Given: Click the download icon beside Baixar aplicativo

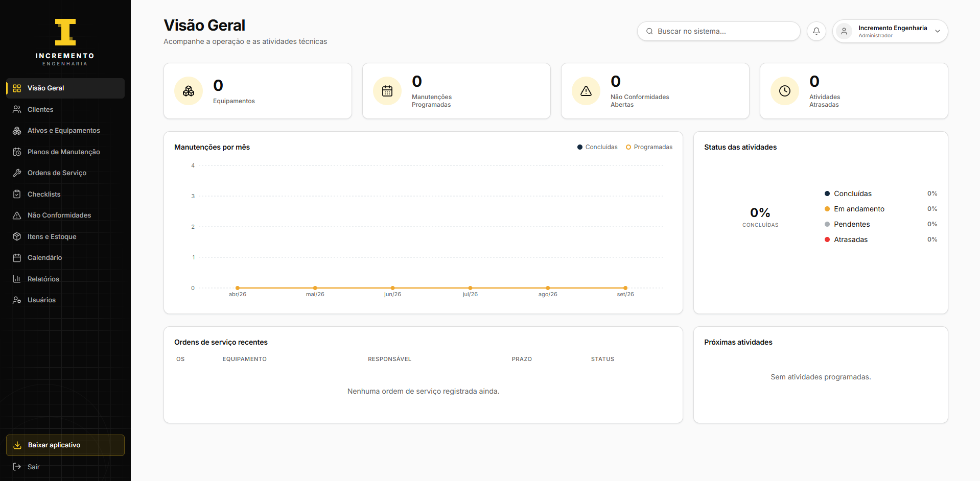Looking at the screenshot, I should click(17, 445).
